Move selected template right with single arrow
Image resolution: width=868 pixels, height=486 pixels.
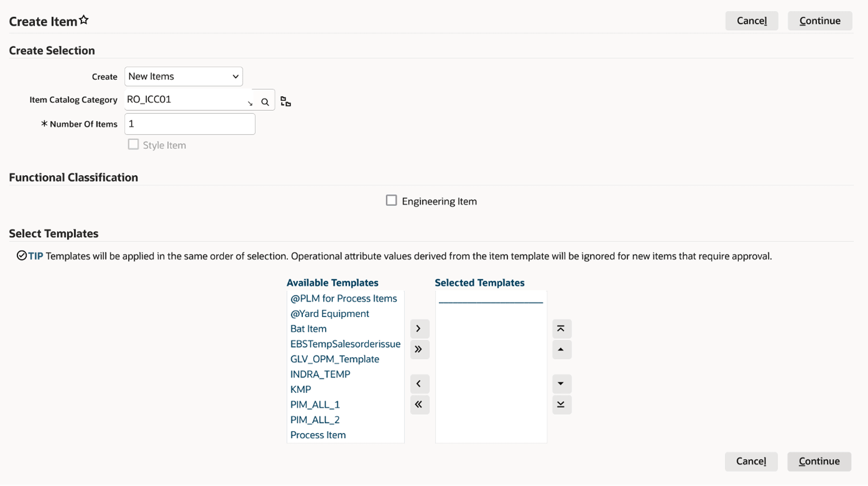click(x=419, y=329)
